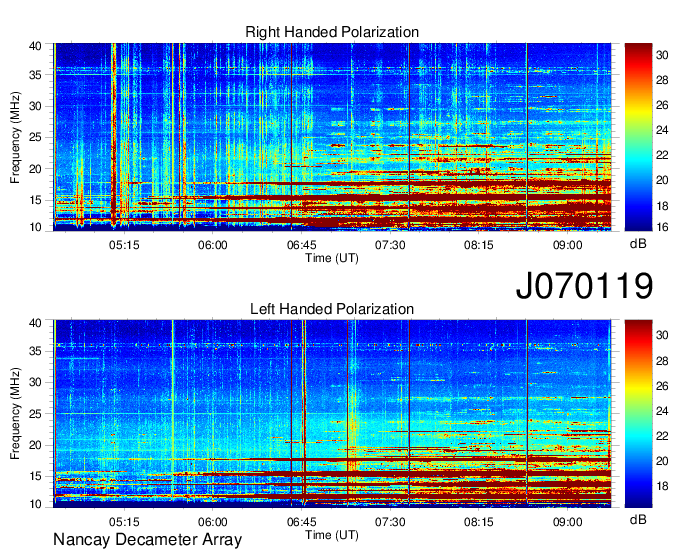Click 06:45 tick under the Left Handed plot
The height and width of the screenshot is (552, 680).
(x=301, y=522)
